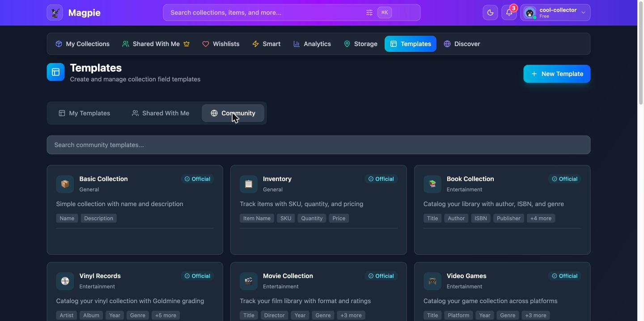The image size is (644, 321).
Task: Open the Book Collection template title
Action: (470, 179)
